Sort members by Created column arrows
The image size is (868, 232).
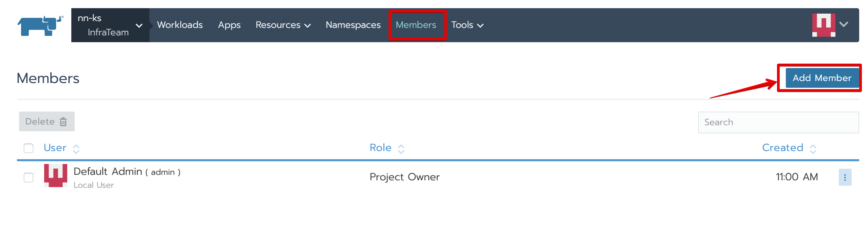coord(813,149)
